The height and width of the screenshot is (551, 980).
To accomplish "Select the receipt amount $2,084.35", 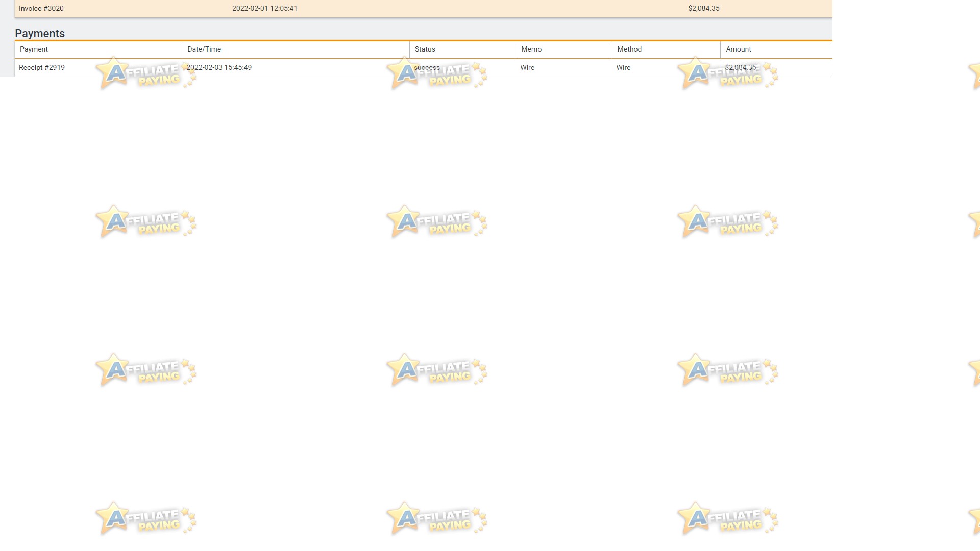I will 741,68.
